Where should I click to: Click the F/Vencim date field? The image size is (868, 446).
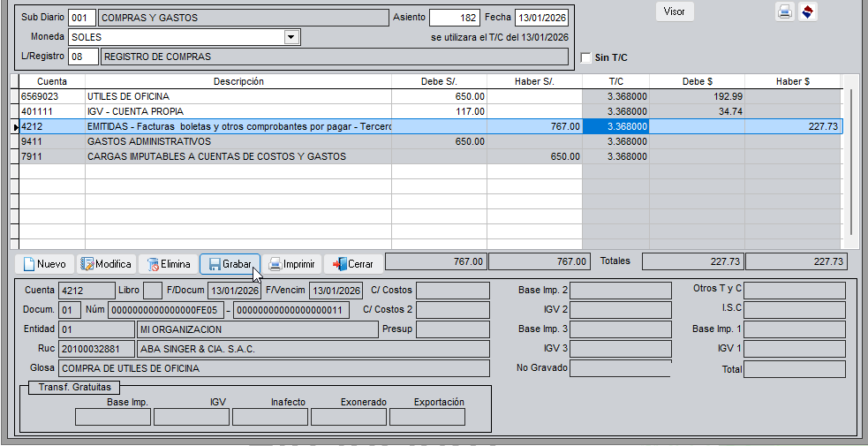(336, 291)
